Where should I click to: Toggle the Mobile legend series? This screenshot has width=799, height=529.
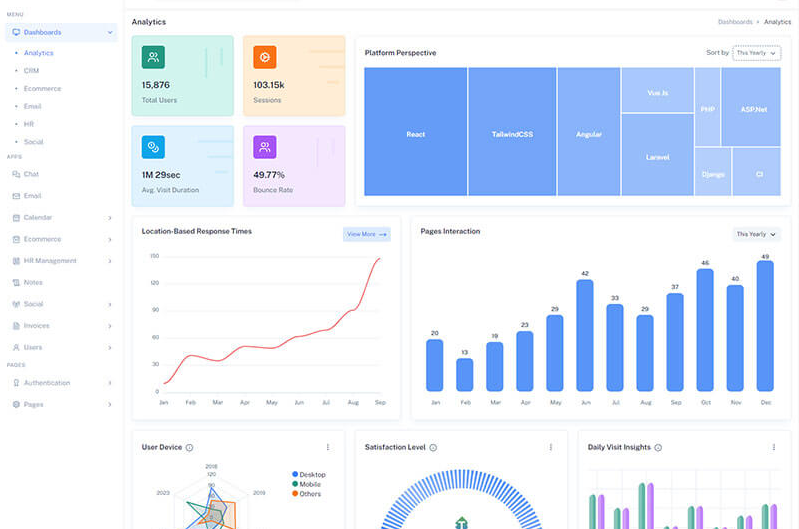(308, 484)
